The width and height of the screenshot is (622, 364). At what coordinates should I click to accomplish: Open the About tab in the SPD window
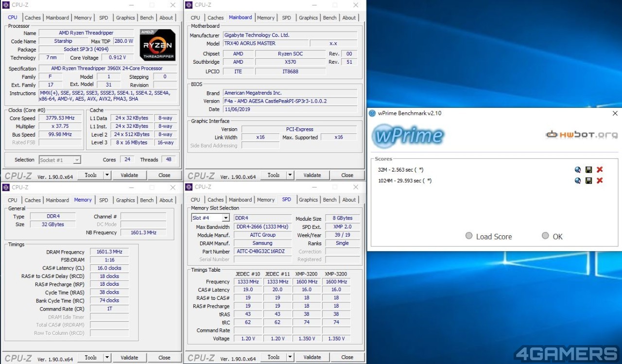pyautogui.click(x=349, y=200)
